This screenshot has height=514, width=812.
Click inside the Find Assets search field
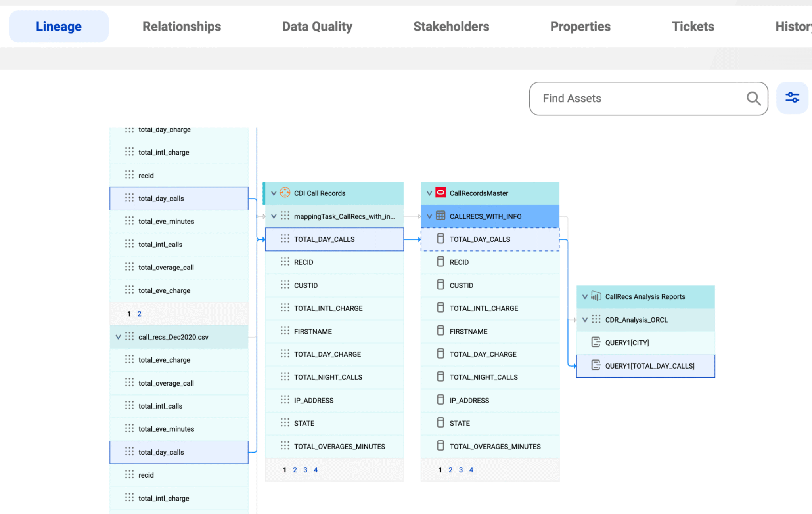pyautogui.click(x=634, y=98)
